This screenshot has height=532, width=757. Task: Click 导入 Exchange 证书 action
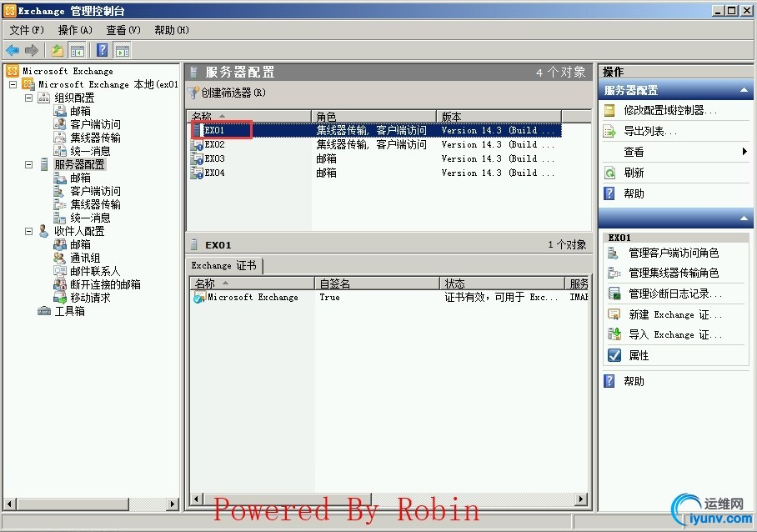tap(675, 334)
